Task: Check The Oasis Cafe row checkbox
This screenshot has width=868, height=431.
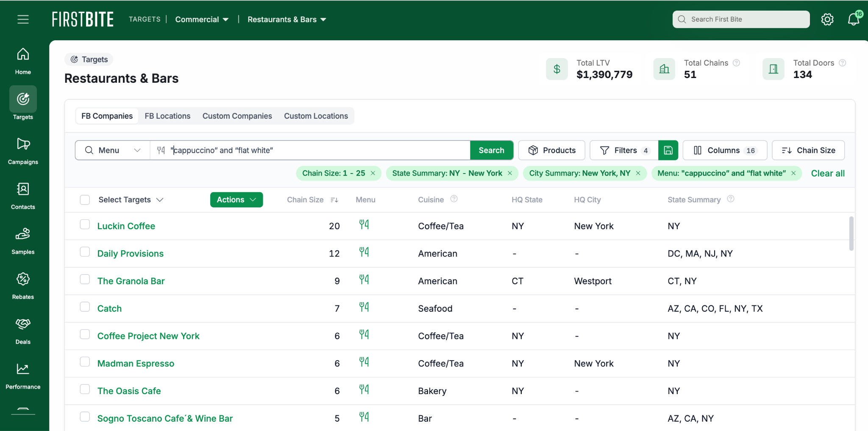Action: point(85,389)
